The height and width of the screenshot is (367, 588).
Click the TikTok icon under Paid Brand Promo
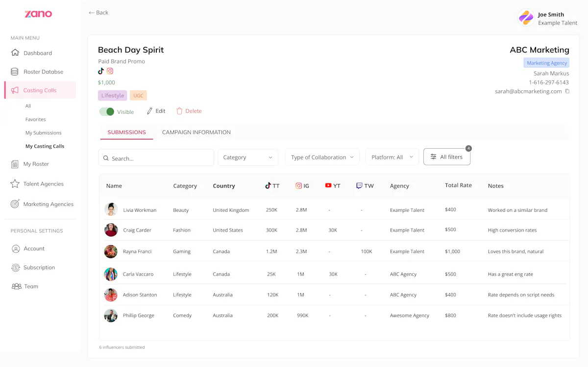[x=101, y=71]
